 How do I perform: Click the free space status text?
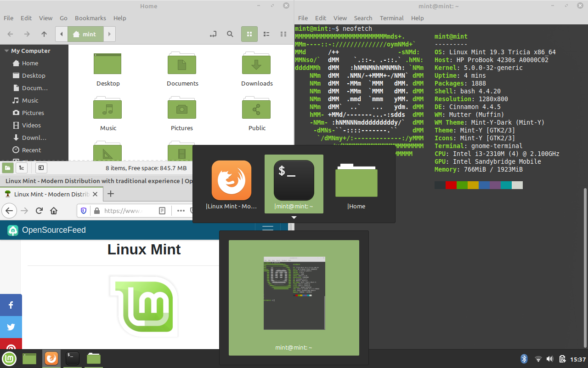point(146,168)
